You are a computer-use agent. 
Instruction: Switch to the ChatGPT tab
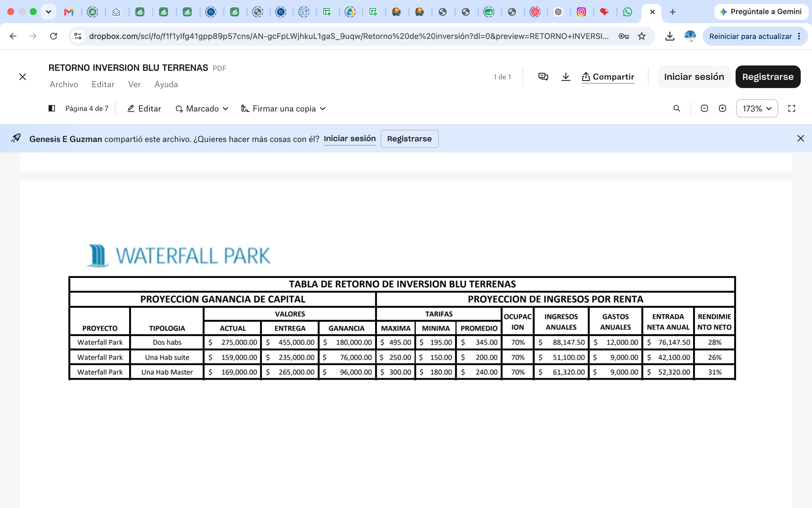(558, 12)
